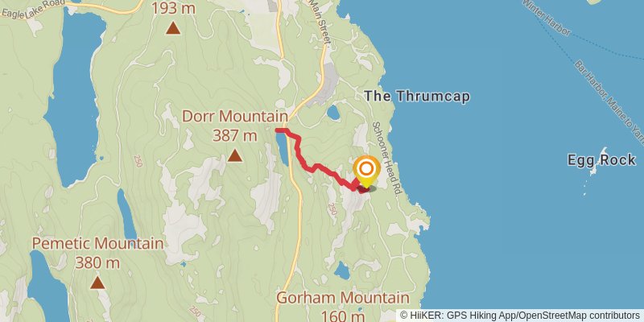Select the Dorr Mountain 387 m label
The width and height of the screenshot is (644, 322).
[235, 126]
